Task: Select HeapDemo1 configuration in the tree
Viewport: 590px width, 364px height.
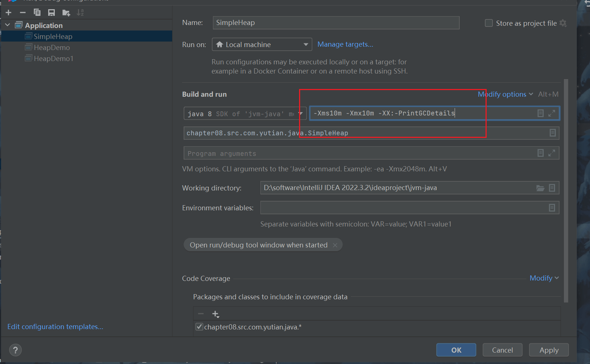Action: point(54,59)
